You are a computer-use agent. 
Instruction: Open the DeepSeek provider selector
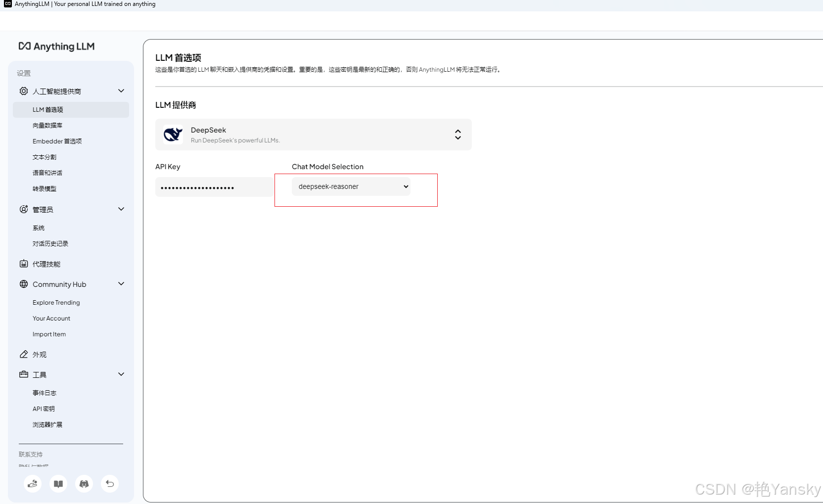tap(457, 134)
